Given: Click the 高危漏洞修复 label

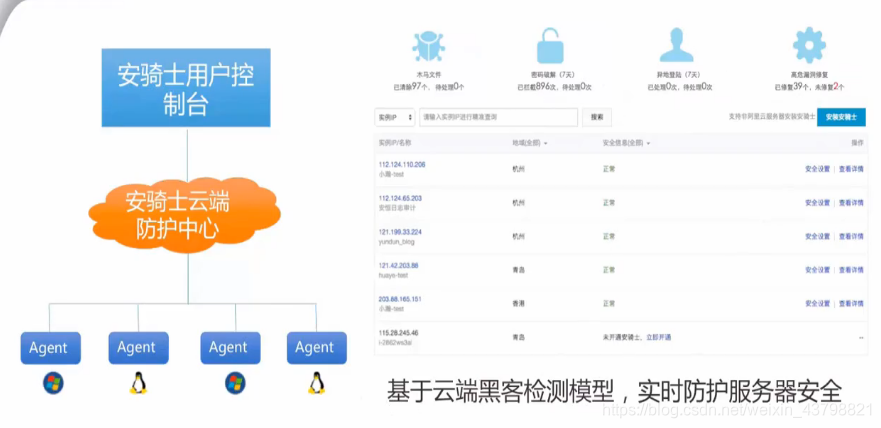Looking at the screenshot, I should (809, 75).
